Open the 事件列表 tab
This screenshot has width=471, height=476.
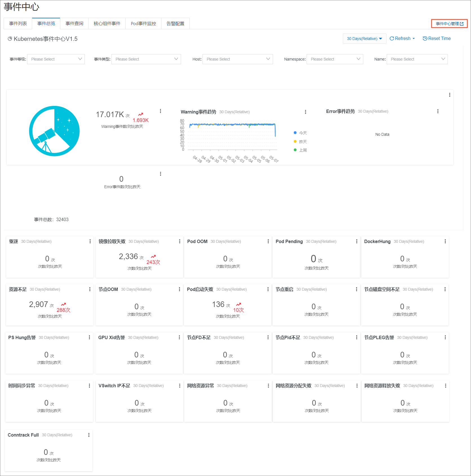[x=18, y=24]
